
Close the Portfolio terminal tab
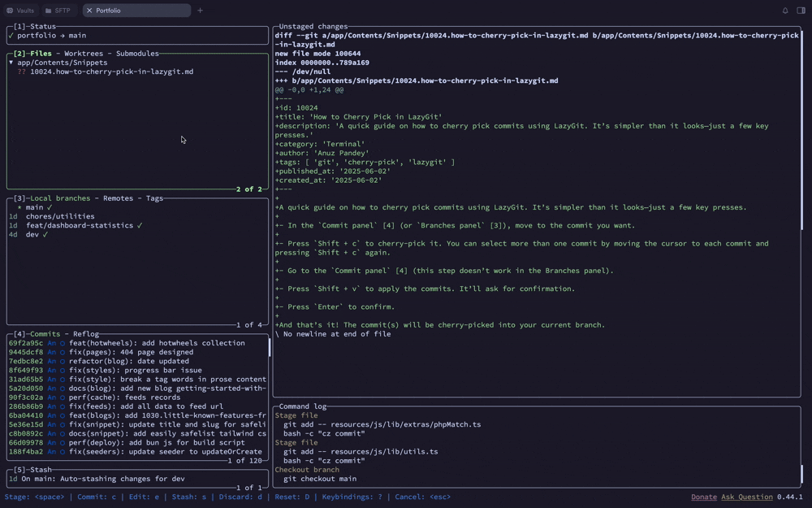89,11
